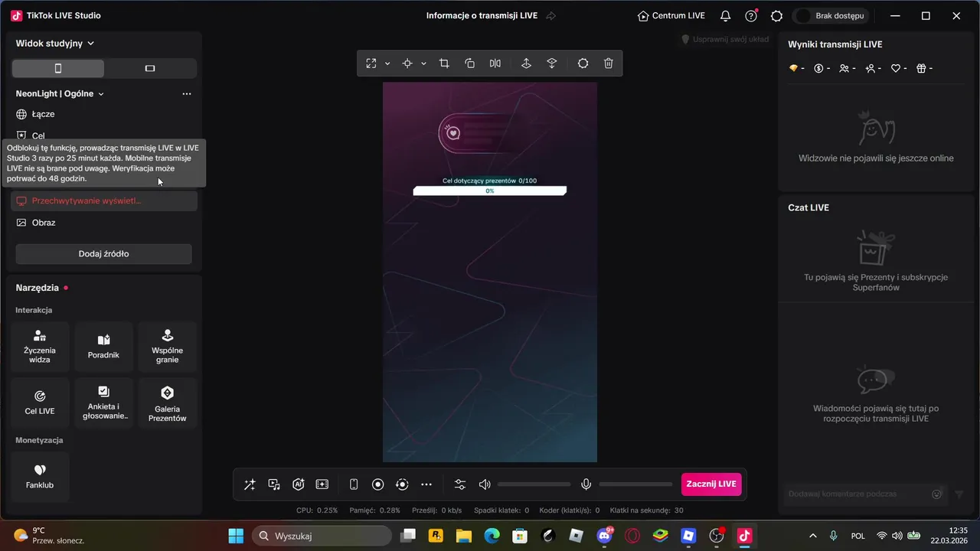This screenshot has height=551, width=980.
Task: Select the Przechwytywanie wyświetl... source
Action: [x=104, y=201]
